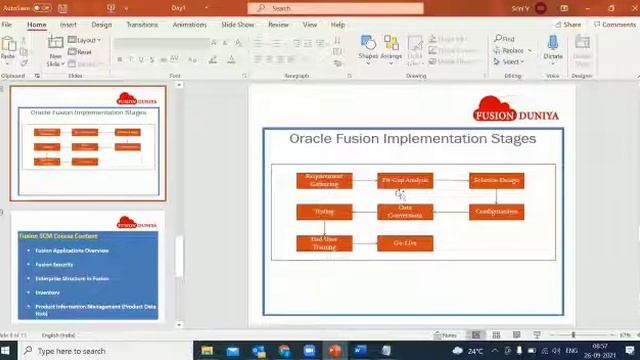Click the Ribbon Display Options icon
The height and width of the screenshot is (360, 640).
tap(564, 8)
